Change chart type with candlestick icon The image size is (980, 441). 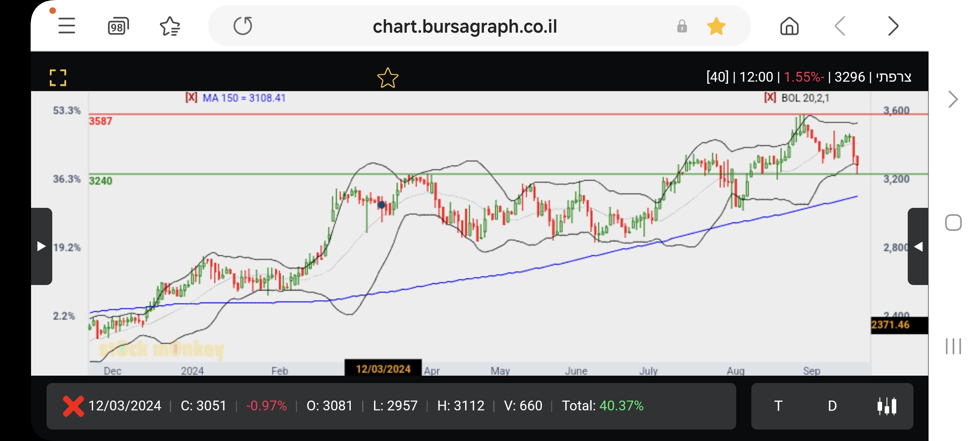pyautogui.click(x=887, y=406)
